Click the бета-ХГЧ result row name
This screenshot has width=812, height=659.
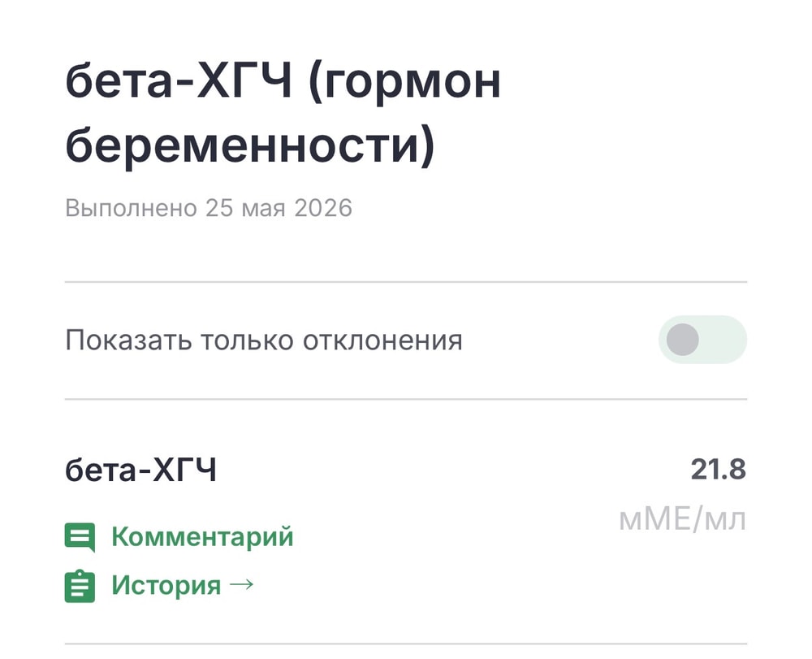pyautogui.click(x=140, y=470)
